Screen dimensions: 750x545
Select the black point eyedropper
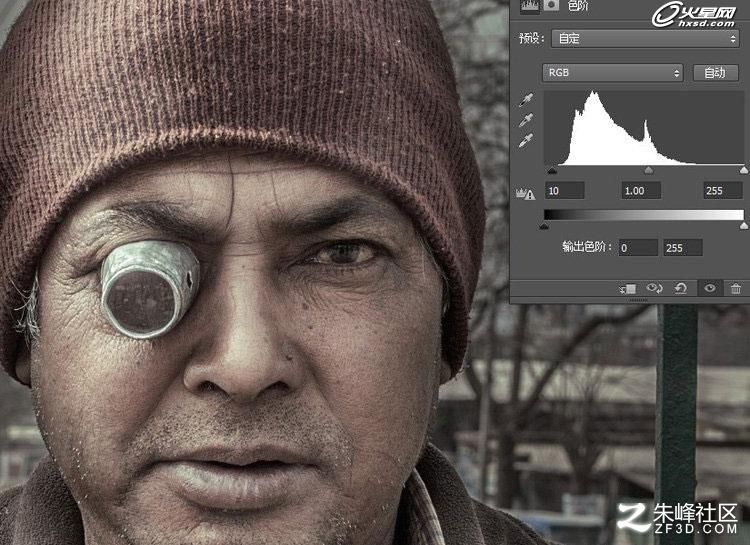pos(526,100)
